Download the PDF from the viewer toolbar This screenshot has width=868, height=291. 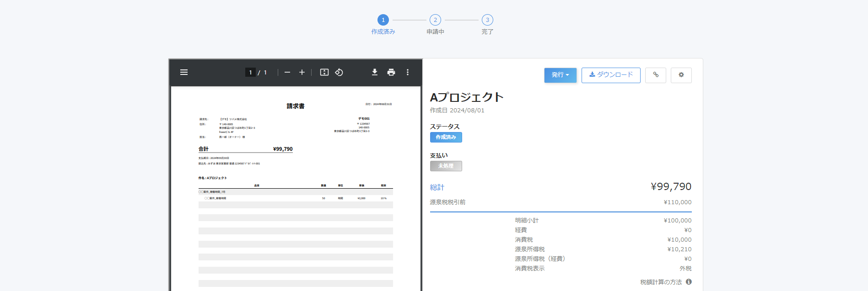[375, 72]
